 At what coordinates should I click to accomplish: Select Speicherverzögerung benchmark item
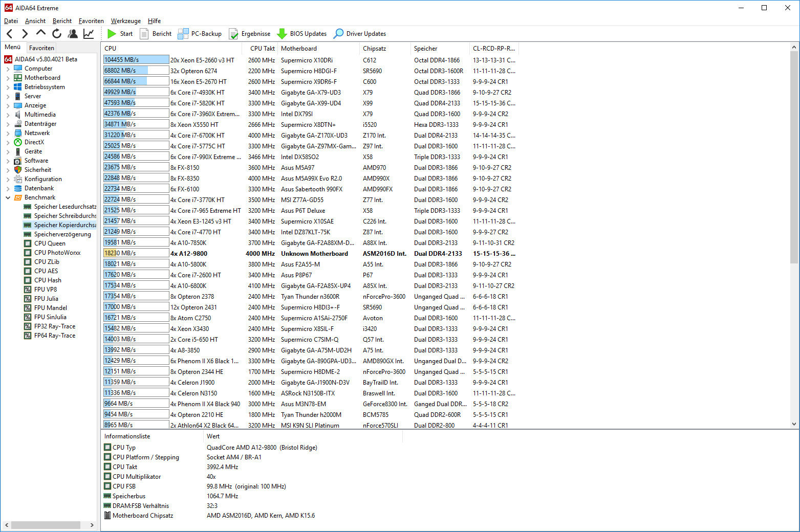point(62,234)
